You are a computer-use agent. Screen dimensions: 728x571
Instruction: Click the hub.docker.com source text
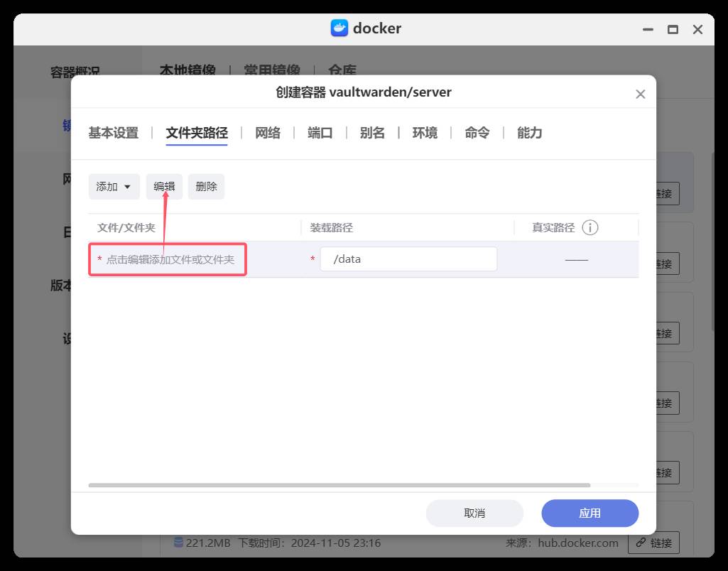pyautogui.click(x=578, y=543)
